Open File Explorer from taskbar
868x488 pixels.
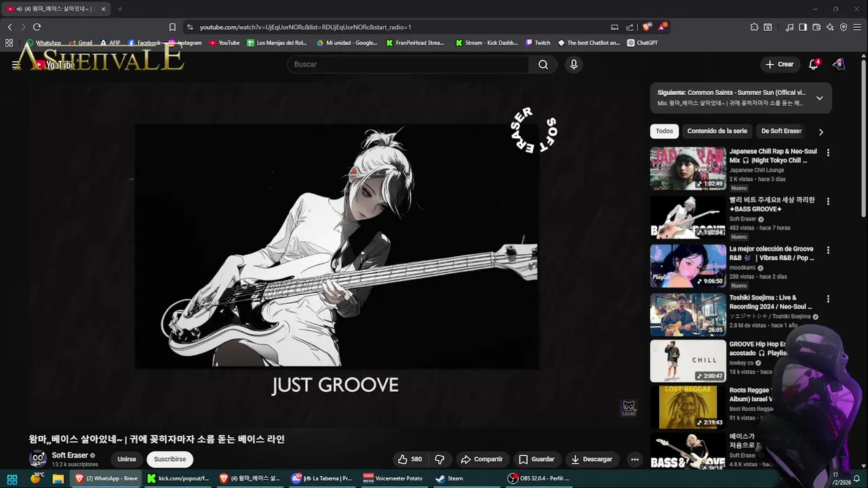(x=58, y=479)
